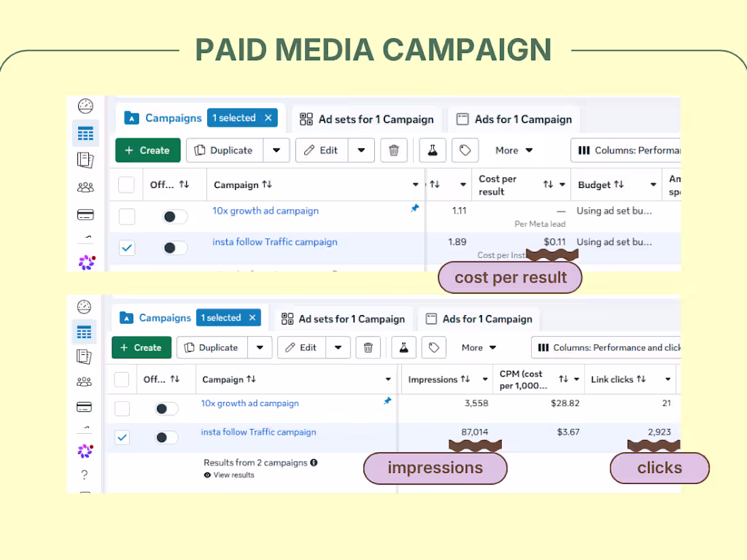Uncheck the upper insta follow Traffic campaign checkbox
The width and height of the screenshot is (747, 560).
127,248
